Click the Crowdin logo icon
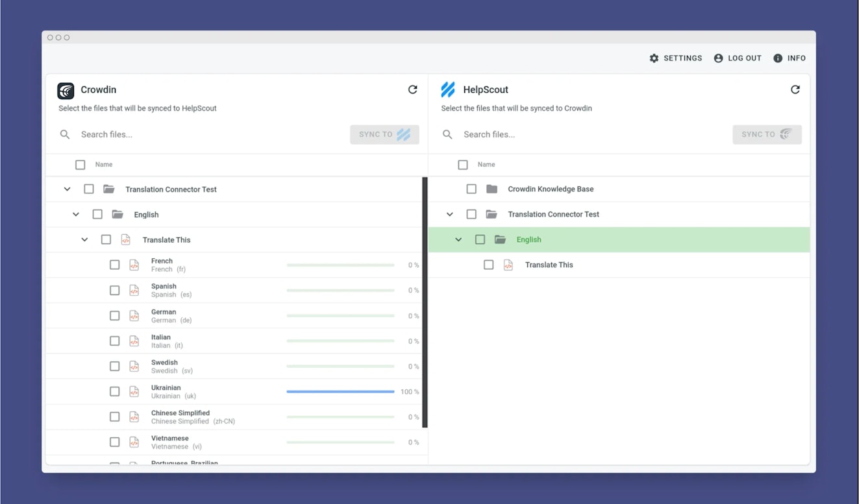Screen dimensions: 859x504 pyautogui.click(x=66, y=90)
